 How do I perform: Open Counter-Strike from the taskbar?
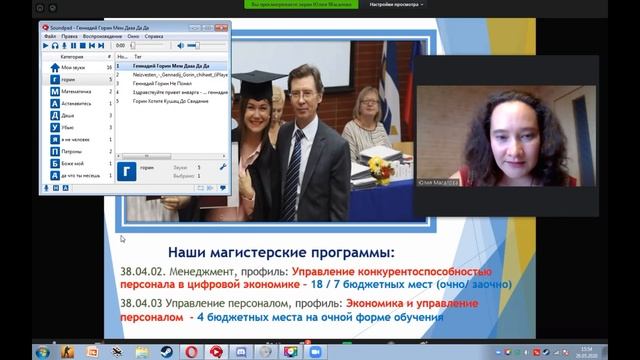pyautogui.click(x=67, y=352)
